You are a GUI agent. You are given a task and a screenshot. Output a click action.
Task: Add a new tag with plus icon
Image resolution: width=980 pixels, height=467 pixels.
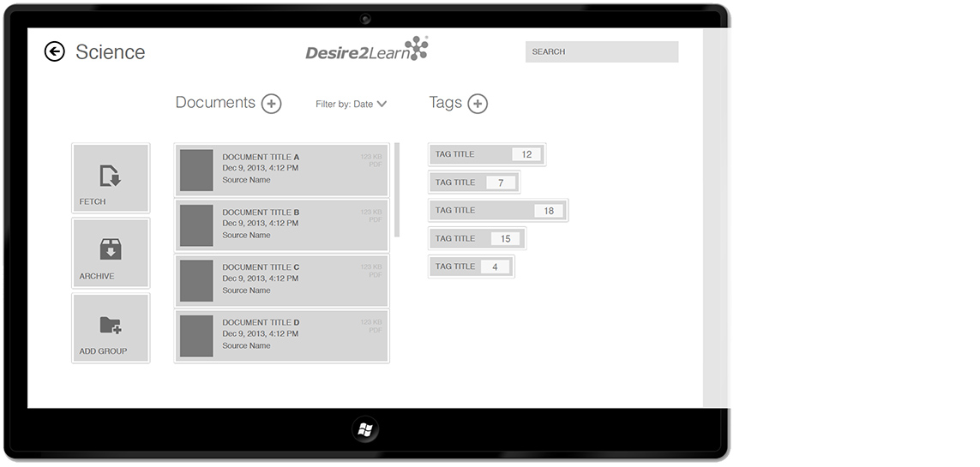[478, 104]
